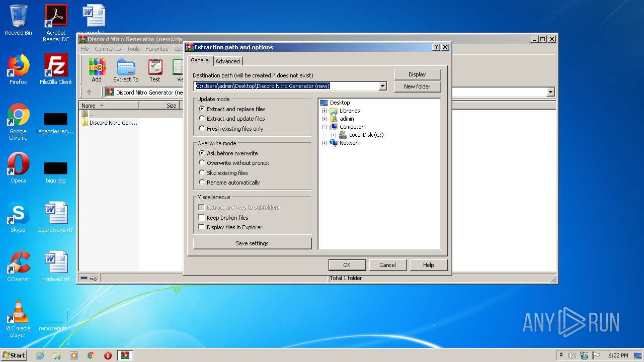Open Internet Explorer from the taskbar
This screenshot has width=644, height=362.
[x=40, y=355]
